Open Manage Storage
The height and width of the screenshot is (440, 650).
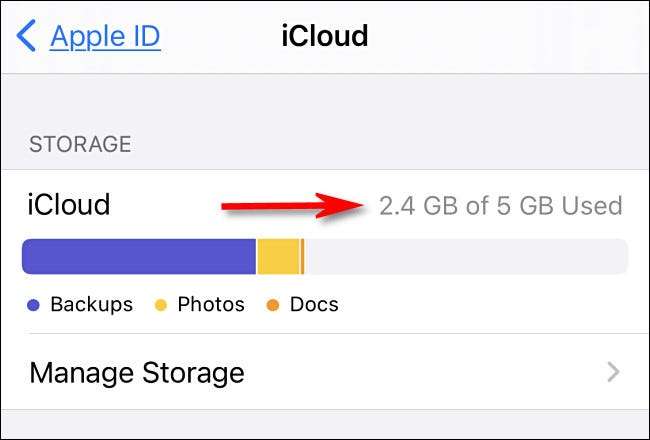(x=137, y=373)
